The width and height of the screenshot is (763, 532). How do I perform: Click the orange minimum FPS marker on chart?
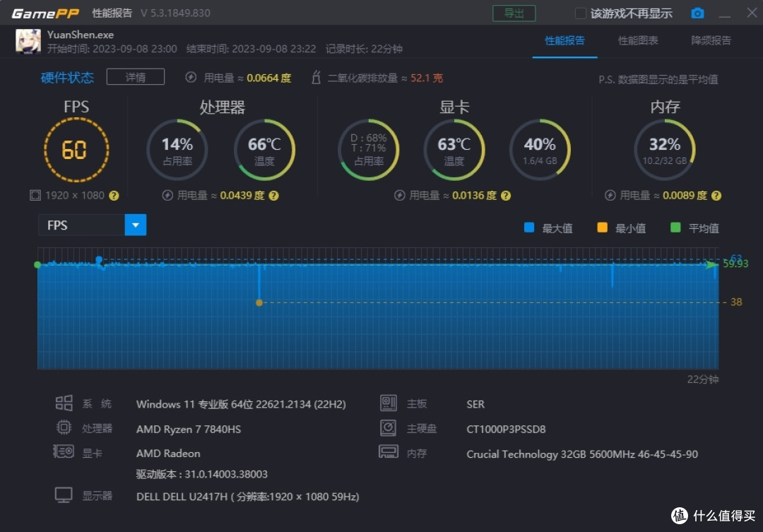point(259,303)
